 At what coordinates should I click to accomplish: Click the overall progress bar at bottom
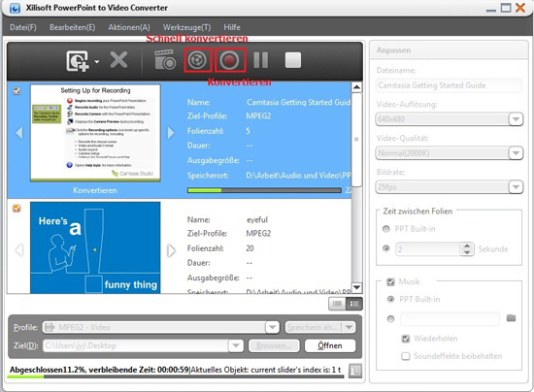[176, 376]
